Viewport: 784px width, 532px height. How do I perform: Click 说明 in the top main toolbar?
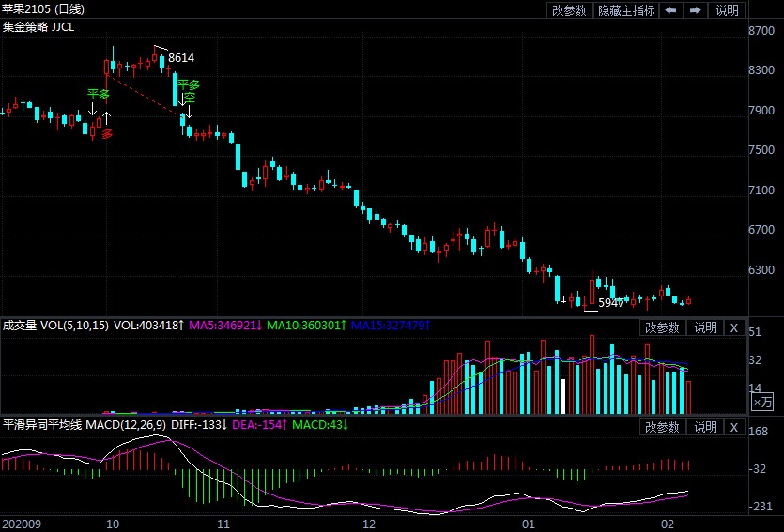728,10
